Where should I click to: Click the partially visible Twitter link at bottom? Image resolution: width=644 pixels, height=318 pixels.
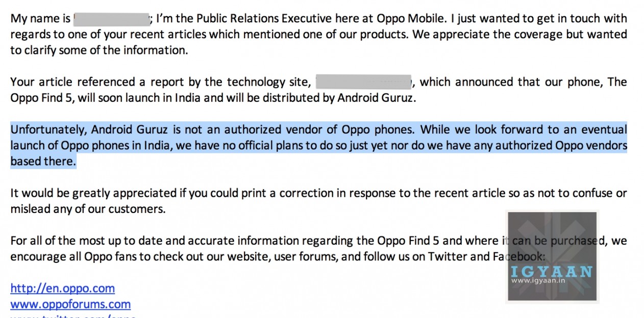click(72, 316)
